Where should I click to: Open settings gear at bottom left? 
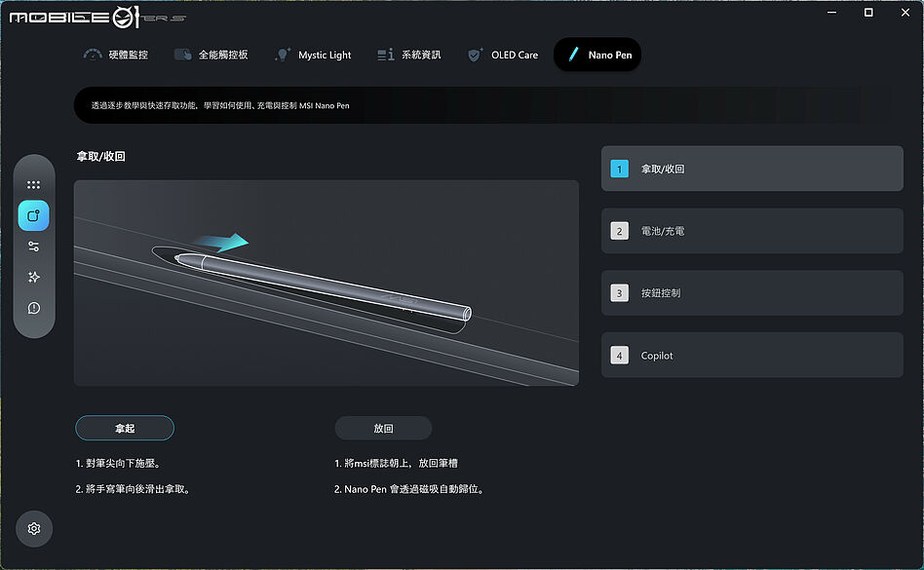click(34, 529)
